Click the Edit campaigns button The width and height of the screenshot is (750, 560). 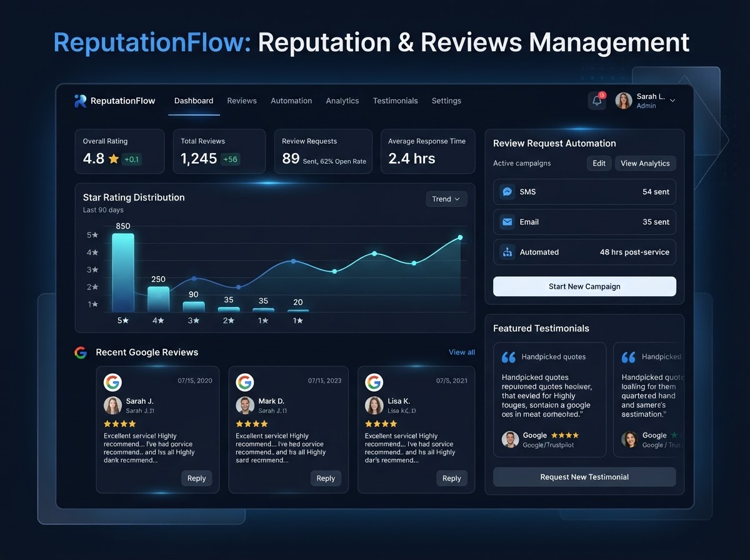click(599, 163)
